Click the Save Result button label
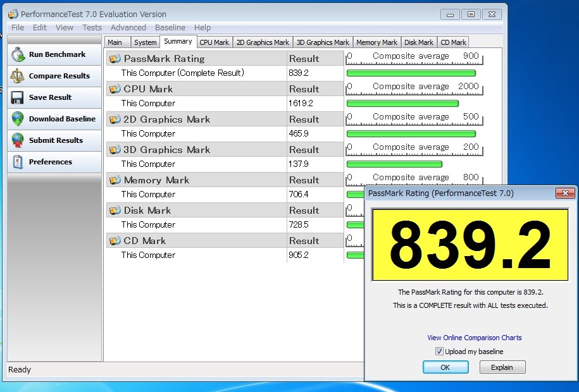Image resolution: width=579 pixels, height=392 pixels. click(50, 97)
